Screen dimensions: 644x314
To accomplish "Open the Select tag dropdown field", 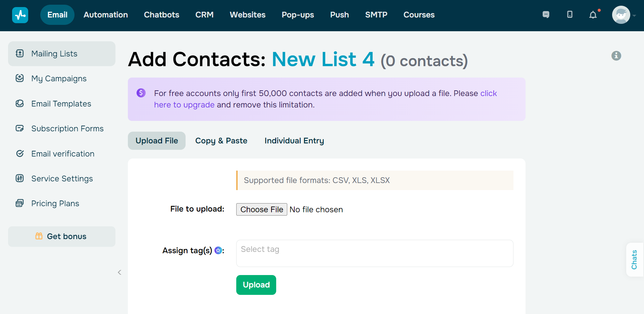I will [375, 253].
